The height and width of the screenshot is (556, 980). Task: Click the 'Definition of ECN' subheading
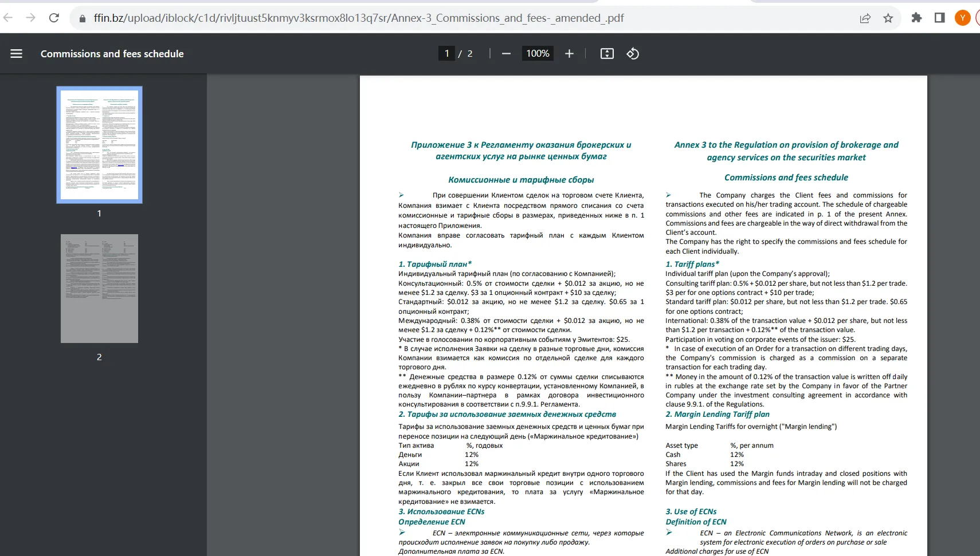coord(696,522)
